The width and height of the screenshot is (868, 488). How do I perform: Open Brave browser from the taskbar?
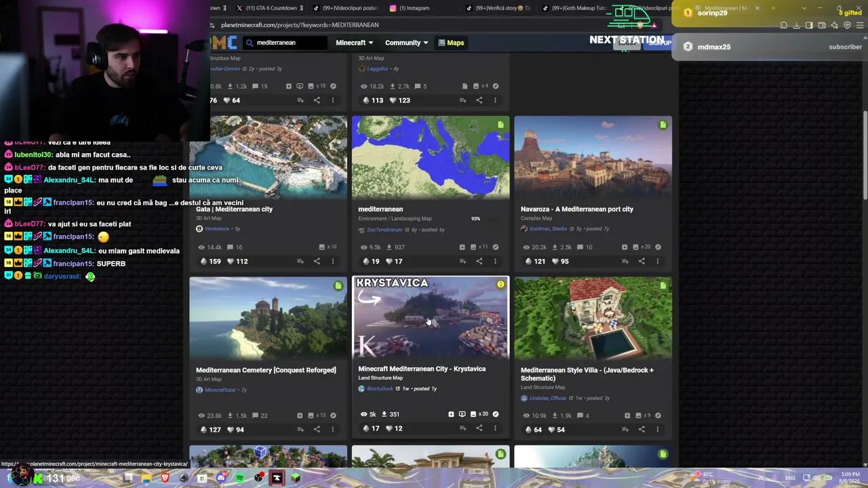tap(165, 478)
